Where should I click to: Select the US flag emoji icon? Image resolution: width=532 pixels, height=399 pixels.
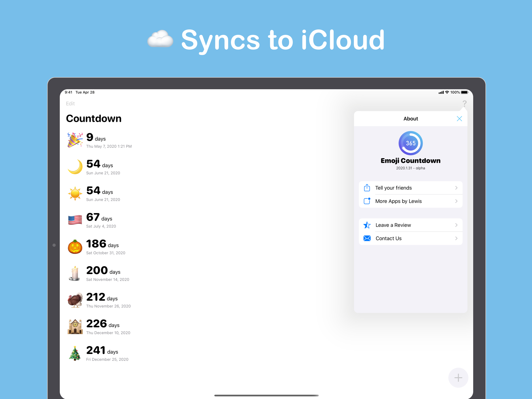75,220
